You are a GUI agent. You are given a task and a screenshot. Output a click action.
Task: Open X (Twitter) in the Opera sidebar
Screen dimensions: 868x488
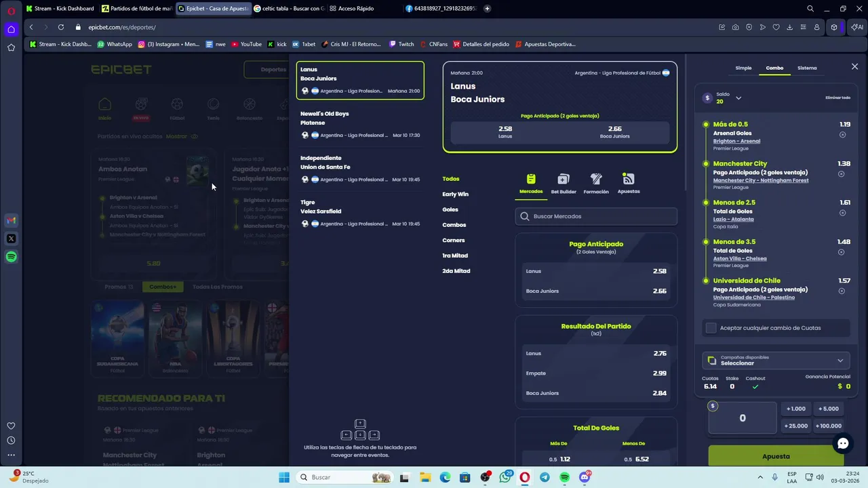coord(11,239)
